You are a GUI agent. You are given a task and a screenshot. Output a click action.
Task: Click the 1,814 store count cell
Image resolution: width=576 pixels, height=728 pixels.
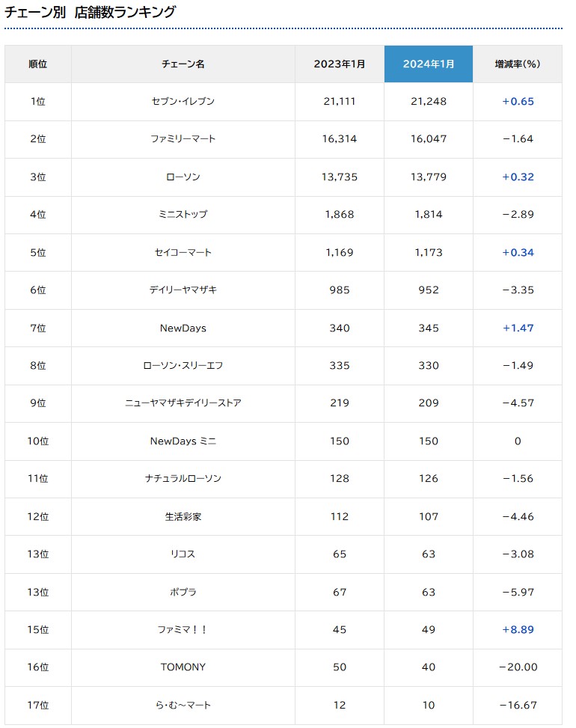tap(429, 215)
